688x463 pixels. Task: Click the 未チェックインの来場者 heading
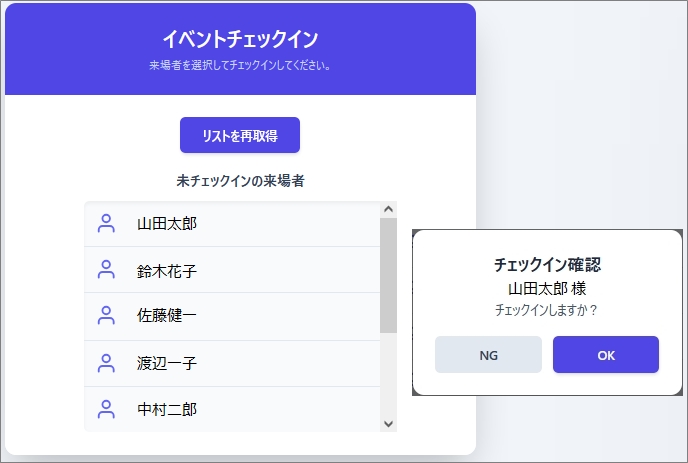click(x=240, y=181)
